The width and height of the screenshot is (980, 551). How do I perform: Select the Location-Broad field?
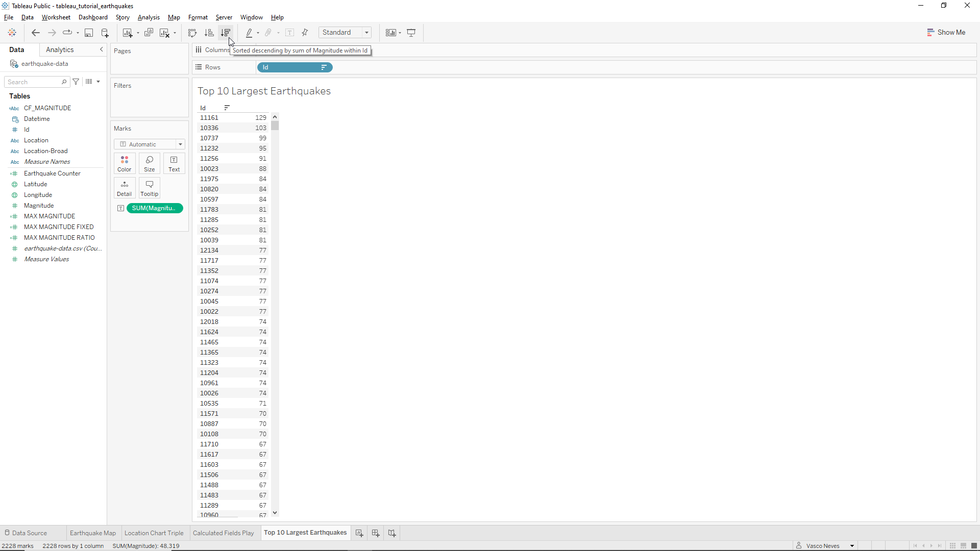pyautogui.click(x=46, y=151)
